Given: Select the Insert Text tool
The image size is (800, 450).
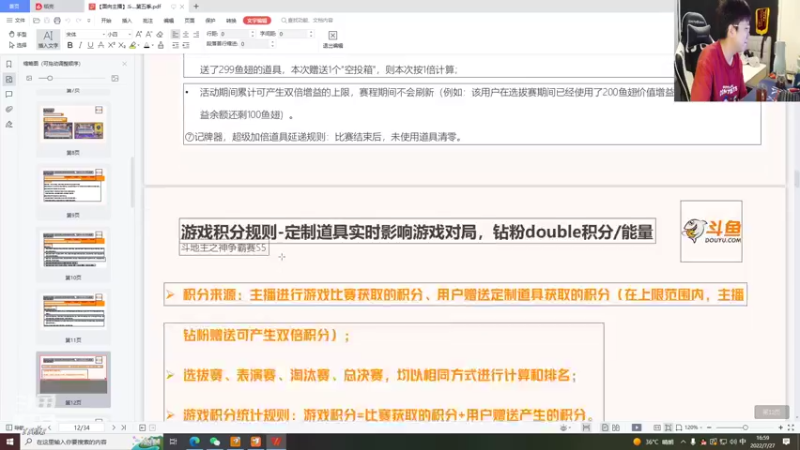Looking at the screenshot, I should [48, 39].
